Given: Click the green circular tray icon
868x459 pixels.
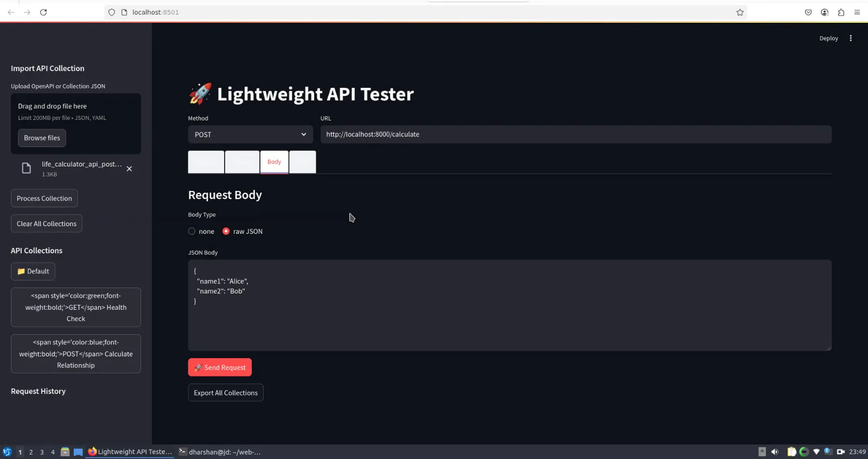Looking at the screenshot, I should [x=804, y=451].
